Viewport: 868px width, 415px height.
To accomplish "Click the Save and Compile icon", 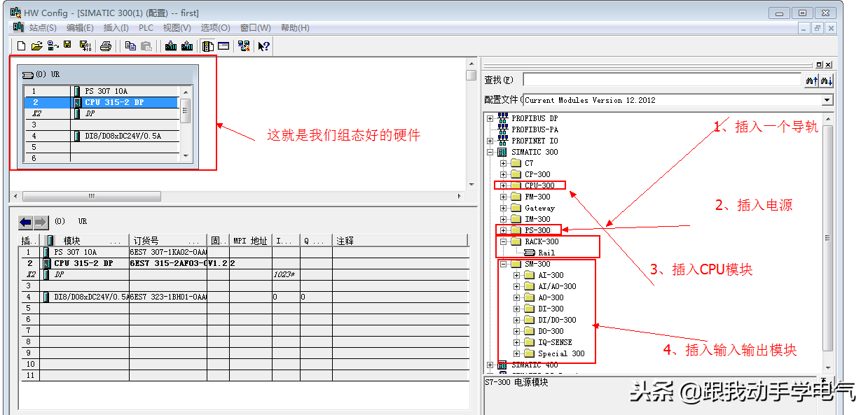I will [85, 46].
